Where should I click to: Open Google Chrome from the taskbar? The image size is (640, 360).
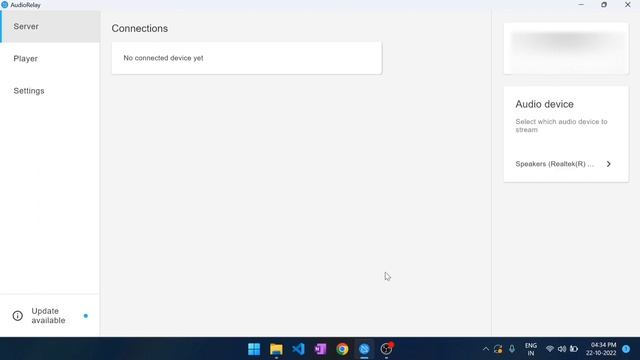tap(342, 349)
